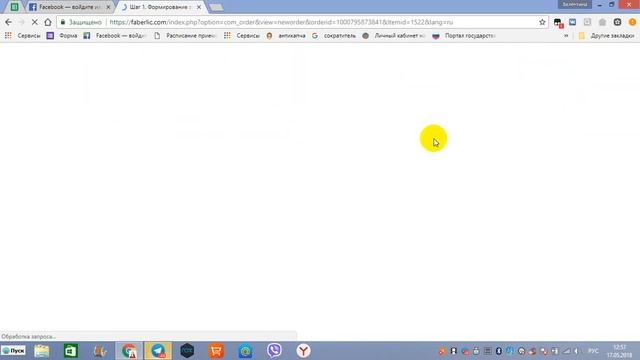Open the first 'Сервисы' apps bookmark

[x=23, y=36]
